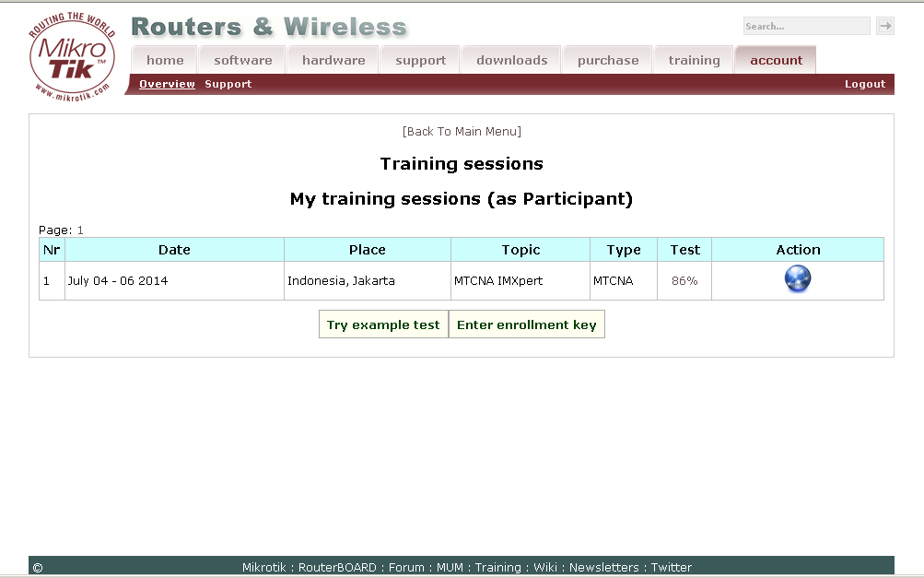The height and width of the screenshot is (578, 924).
Task: Select the account tab
Action: 776,60
